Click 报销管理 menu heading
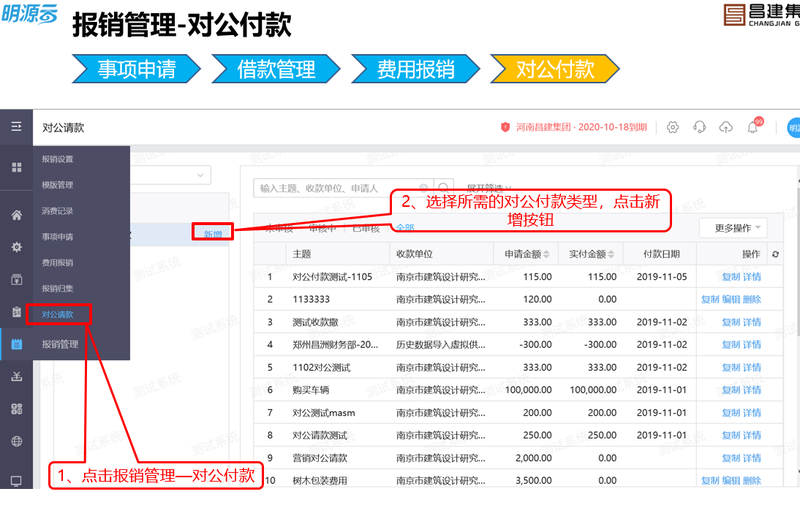Image resolution: width=800 pixels, height=516 pixels. point(60,345)
